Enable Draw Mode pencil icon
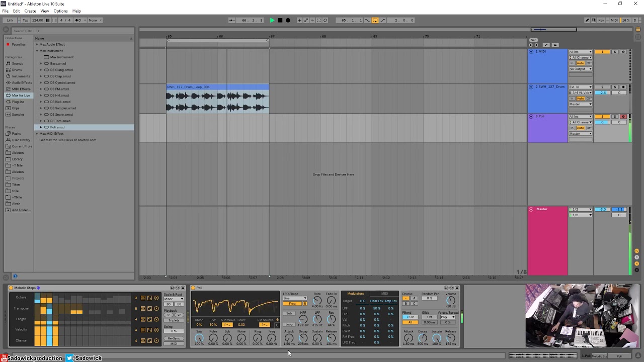Image resolution: width=644 pixels, height=362 pixels. (x=587, y=20)
